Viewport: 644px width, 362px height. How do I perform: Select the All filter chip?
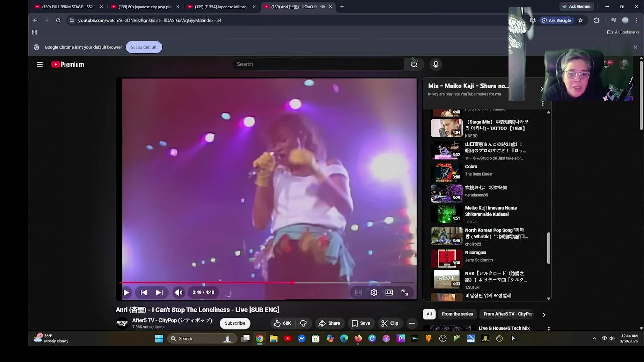point(429,314)
